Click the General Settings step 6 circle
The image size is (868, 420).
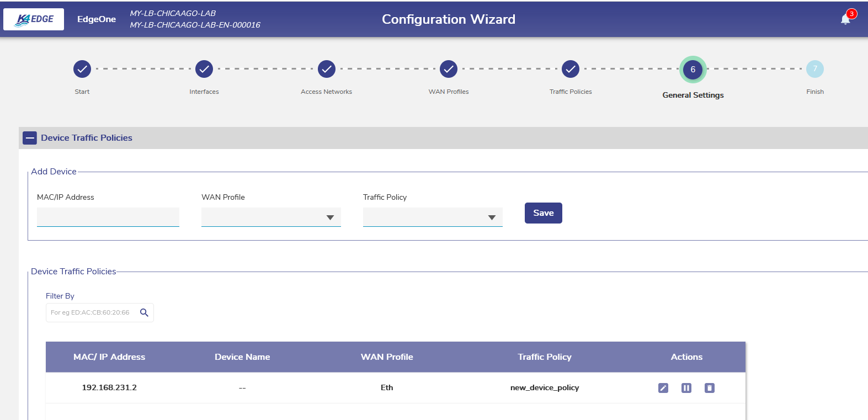point(693,70)
